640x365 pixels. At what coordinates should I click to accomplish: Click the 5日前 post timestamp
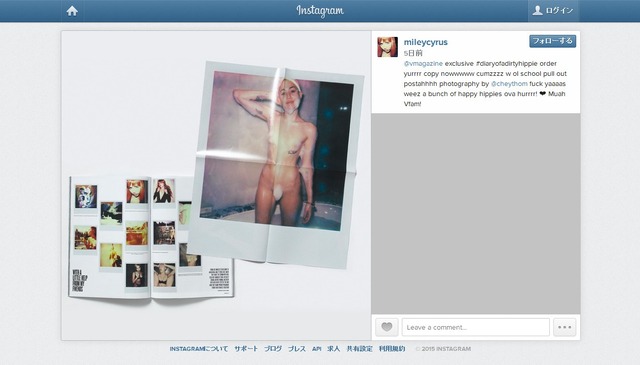pos(413,53)
